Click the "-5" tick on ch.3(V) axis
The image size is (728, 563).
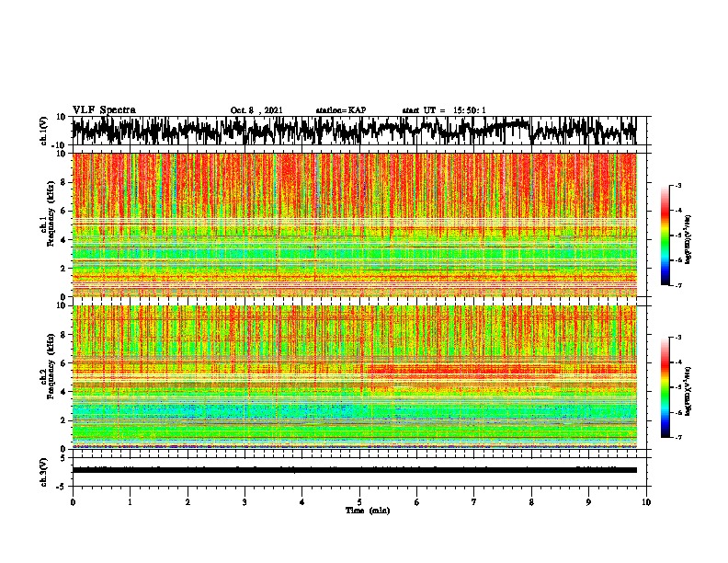tap(63, 487)
